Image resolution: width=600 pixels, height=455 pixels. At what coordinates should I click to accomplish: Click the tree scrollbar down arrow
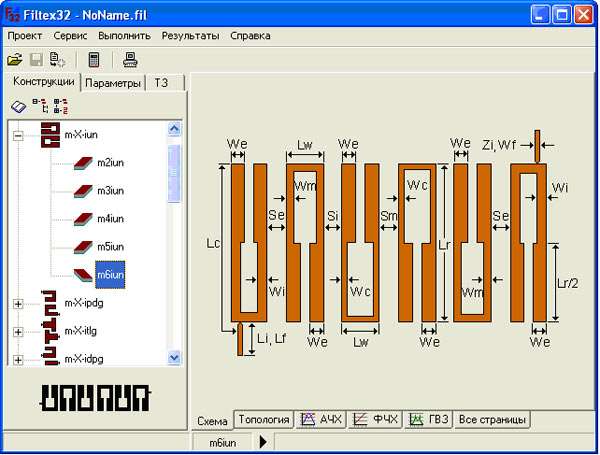coord(174,356)
